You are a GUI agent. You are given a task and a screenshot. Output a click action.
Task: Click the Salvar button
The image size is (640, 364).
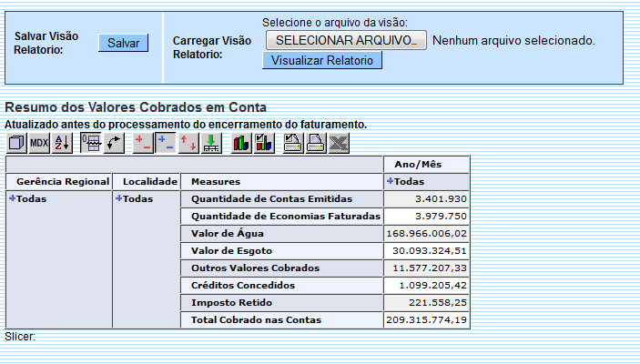pos(123,43)
